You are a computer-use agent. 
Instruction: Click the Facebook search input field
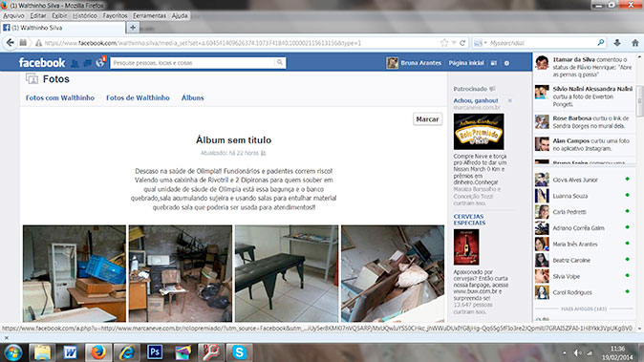click(193, 63)
